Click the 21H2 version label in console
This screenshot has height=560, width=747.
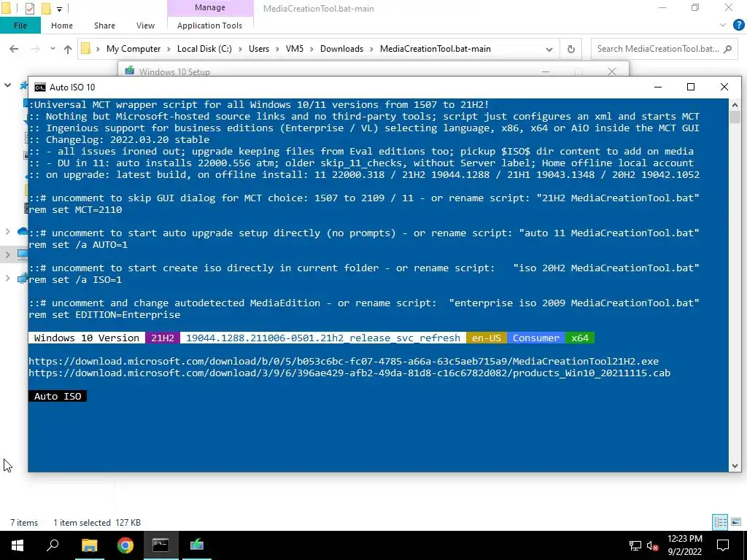pos(163,338)
